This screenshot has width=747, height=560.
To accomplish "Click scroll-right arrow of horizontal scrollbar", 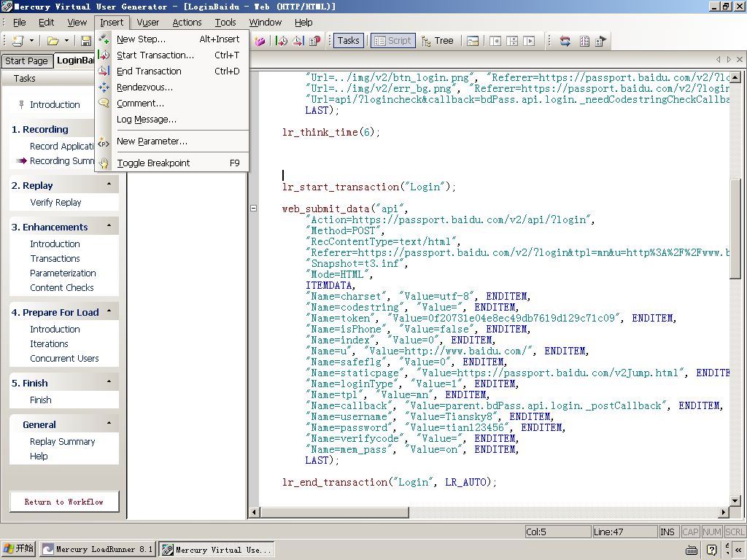I will tap(724, 513).
